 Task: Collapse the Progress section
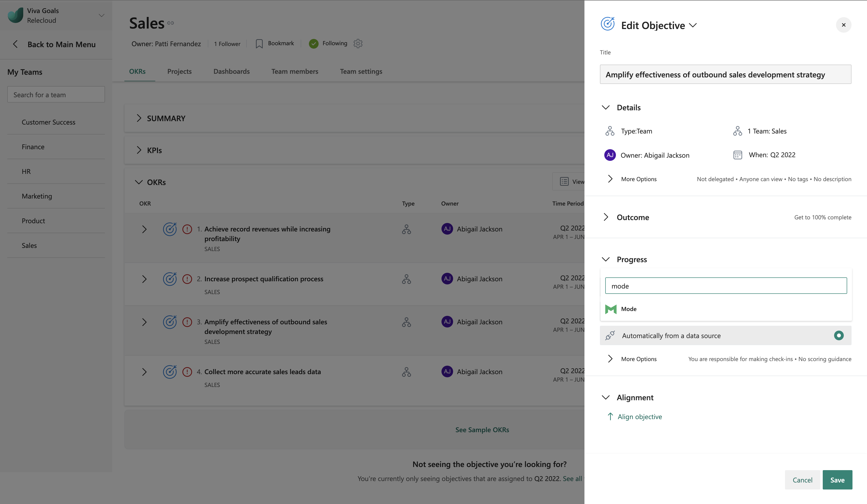tap(606, 259)
